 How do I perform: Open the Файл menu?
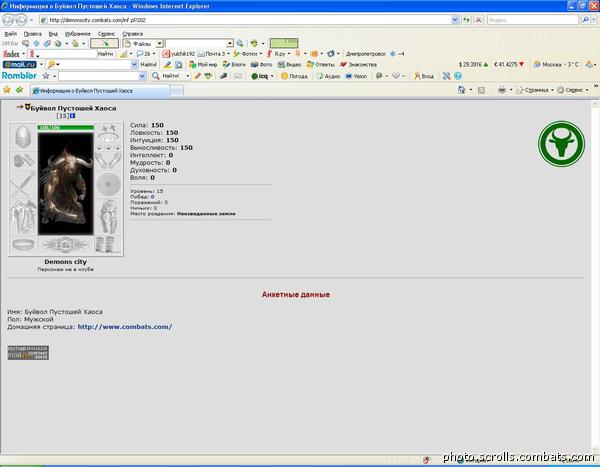10,34
